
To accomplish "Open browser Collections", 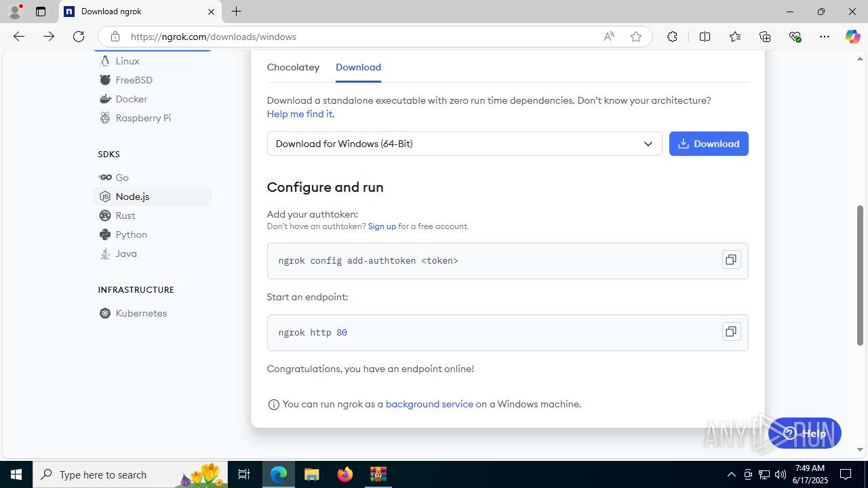I will [x=765, y=37].
